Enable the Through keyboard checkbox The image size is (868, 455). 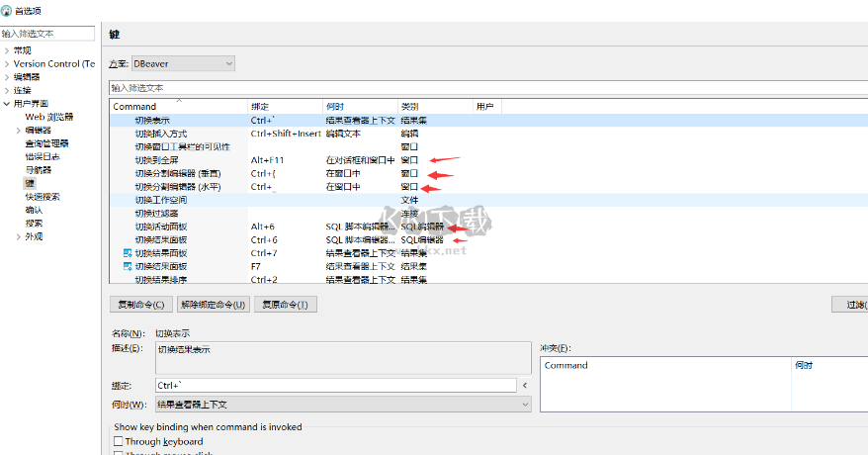[119, 442]
